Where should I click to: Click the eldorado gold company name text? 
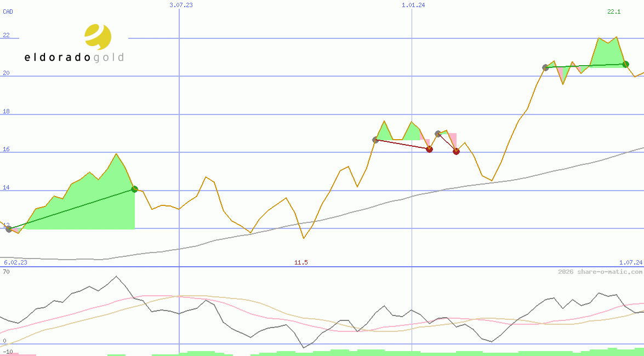point(74,58)
